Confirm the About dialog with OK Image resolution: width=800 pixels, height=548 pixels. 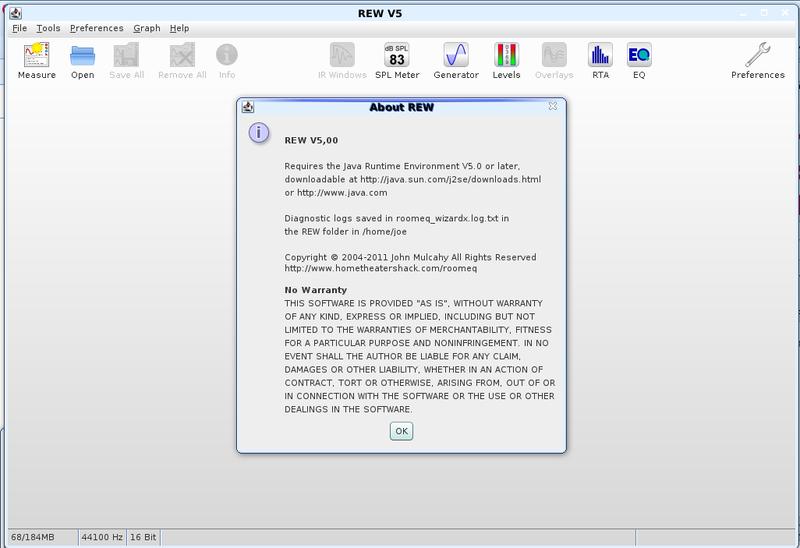click(x=402, y=431)
